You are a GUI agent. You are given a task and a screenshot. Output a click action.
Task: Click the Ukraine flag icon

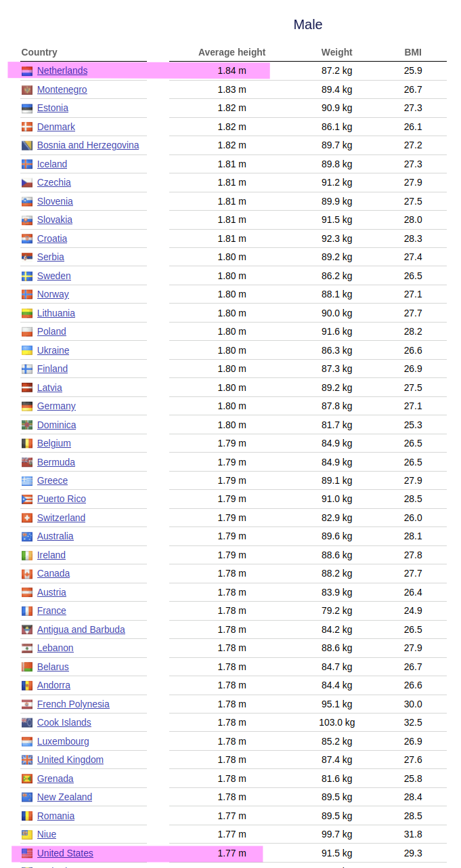tap(27, 351)
